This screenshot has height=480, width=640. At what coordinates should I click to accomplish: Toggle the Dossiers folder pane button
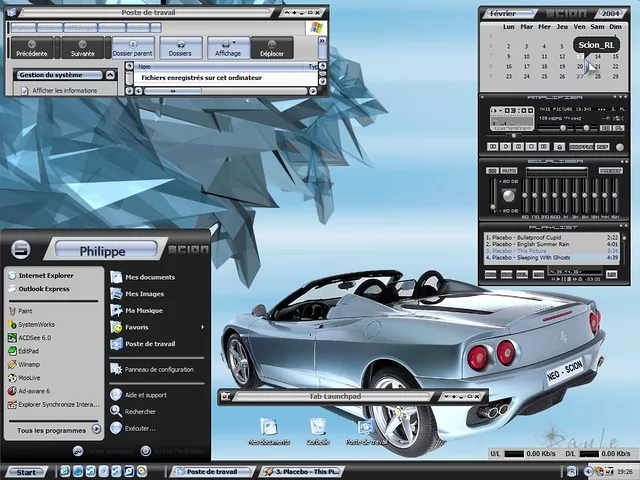[x=181, y=47]
